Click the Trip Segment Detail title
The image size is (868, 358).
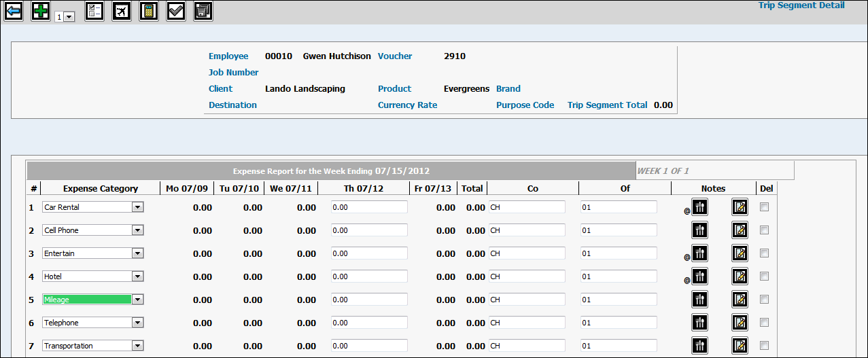pyautogui.click(x=801, y=5)
